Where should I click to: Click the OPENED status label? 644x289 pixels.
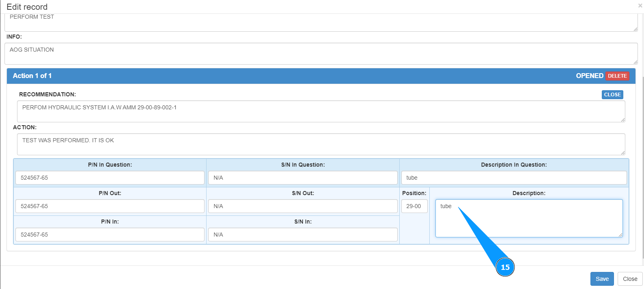pos(589,76)
